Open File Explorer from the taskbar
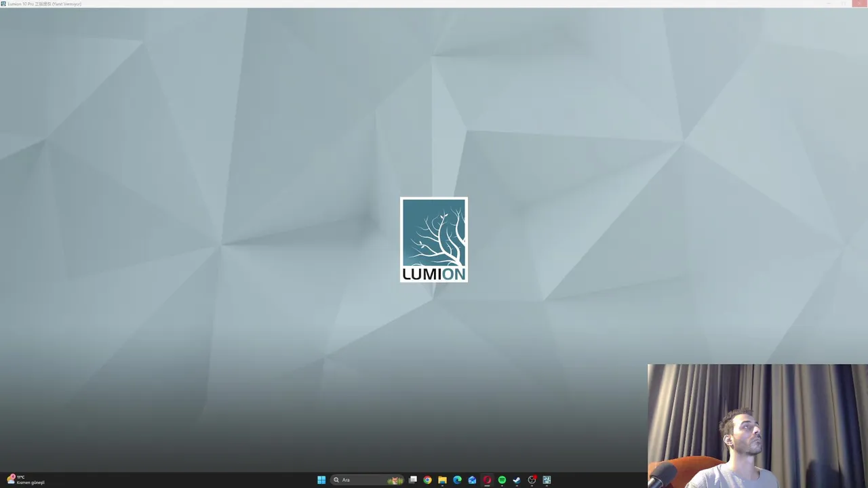The height and width of the screenshot is (488, 868). point(442,480)
